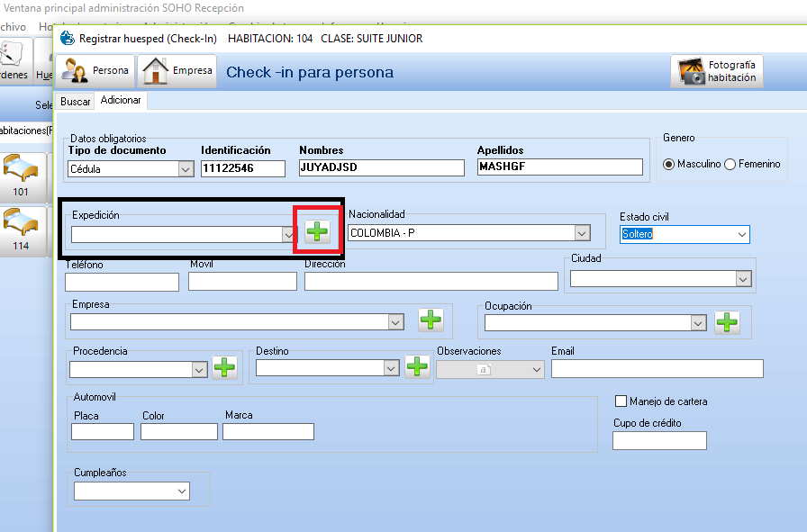This screenshot has width=807, height=532.
Task: Click the green plus beside Ocupación dropdown
Action: [x=727, y=321]
